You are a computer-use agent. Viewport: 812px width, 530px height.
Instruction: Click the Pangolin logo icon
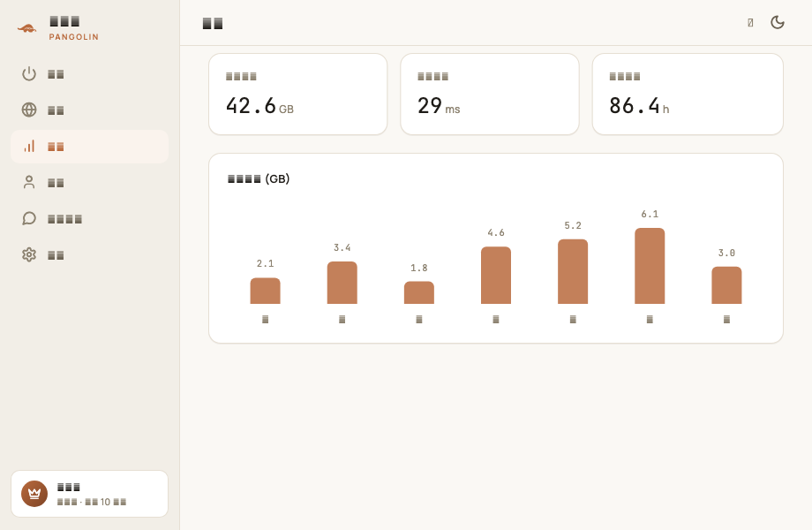[27, 28]
